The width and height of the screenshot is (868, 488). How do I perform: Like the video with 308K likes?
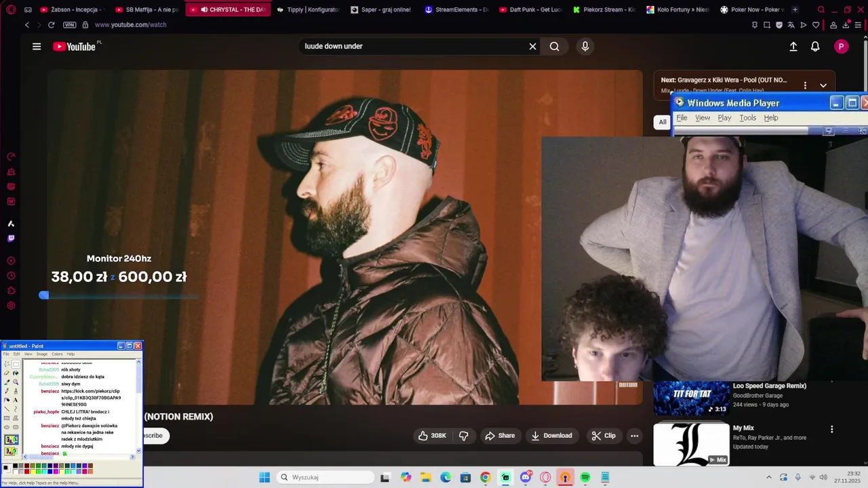(431, 436)
